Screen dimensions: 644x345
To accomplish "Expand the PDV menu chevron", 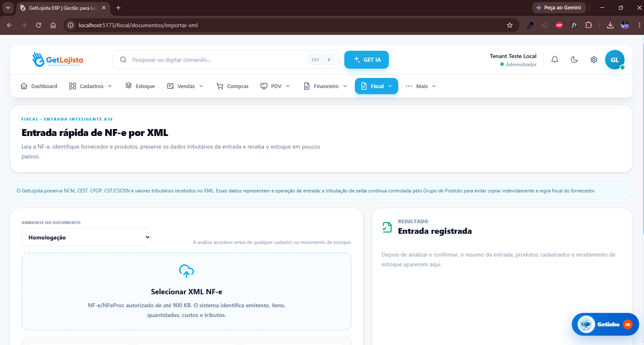I will [x=288, y=86].
